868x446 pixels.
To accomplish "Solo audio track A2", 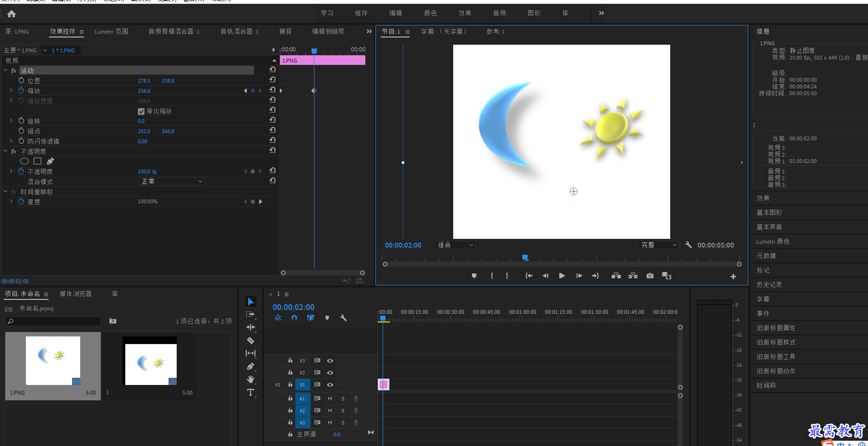I will tap(343, 410).
